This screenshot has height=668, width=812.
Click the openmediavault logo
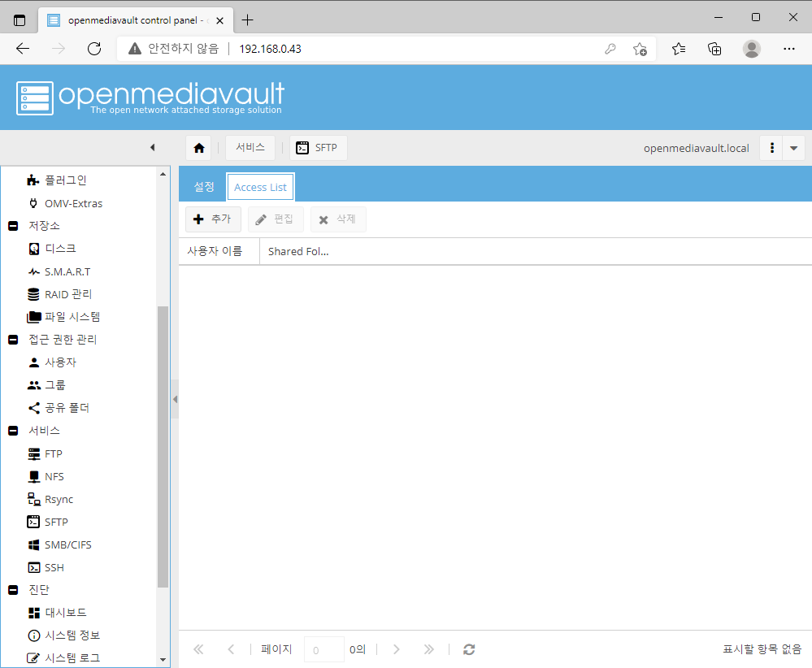(150, 98)
